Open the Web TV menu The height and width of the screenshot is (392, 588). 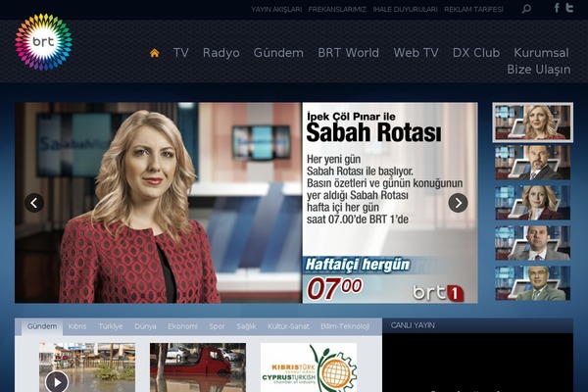416,53
